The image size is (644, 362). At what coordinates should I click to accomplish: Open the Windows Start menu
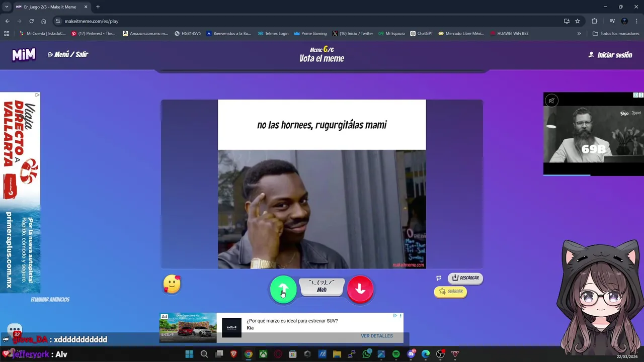[x=189, y=354]
